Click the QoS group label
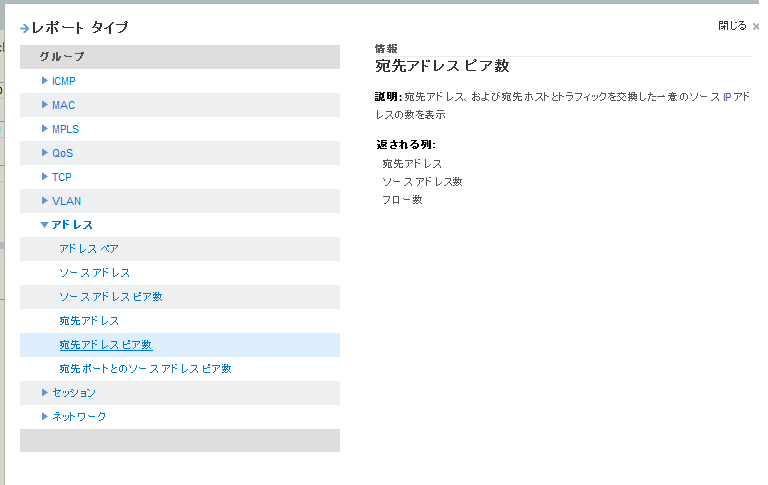The height and width of the screenshot is (485, 768). 62,153
